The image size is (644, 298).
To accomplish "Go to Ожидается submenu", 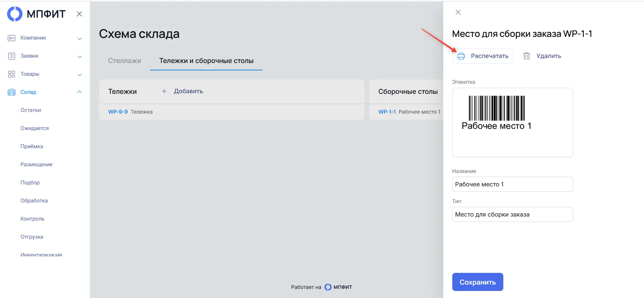I will pyautogui.click(x=35, y=128).
